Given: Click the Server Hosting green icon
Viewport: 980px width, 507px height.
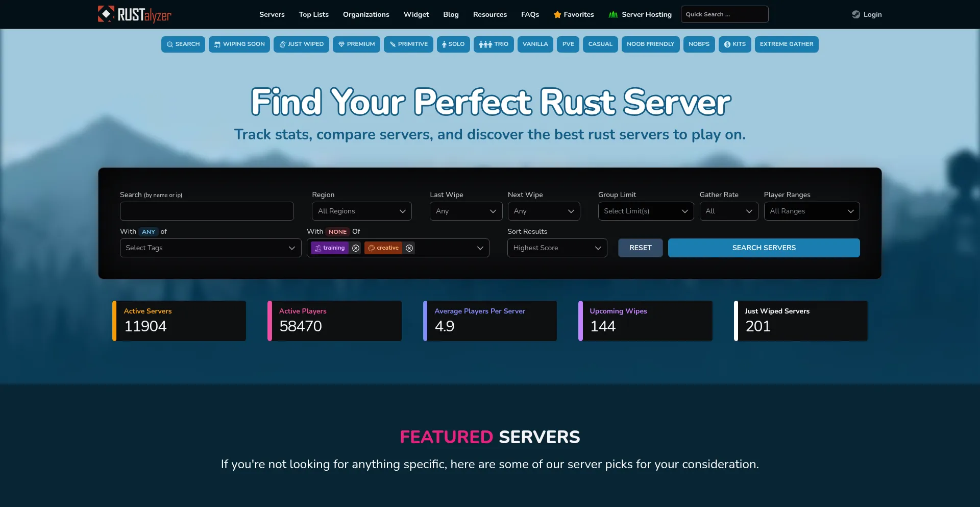Looking at the screenshot, I should 613,15.
